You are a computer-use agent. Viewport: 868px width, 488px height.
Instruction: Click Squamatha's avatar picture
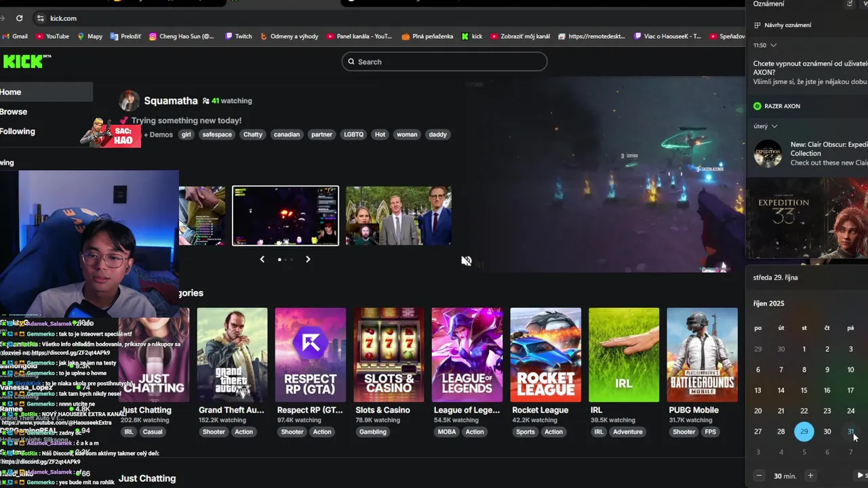click(x=129, y=101)
